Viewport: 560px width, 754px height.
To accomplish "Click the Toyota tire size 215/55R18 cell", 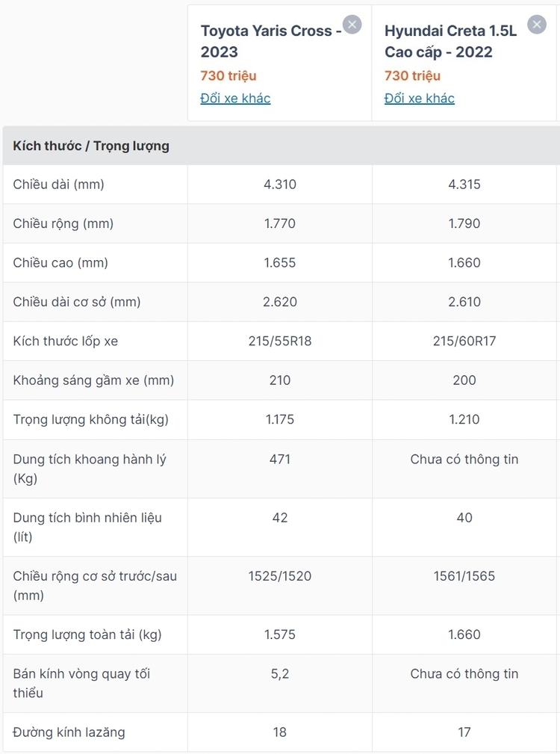I will tap(280, 341).
